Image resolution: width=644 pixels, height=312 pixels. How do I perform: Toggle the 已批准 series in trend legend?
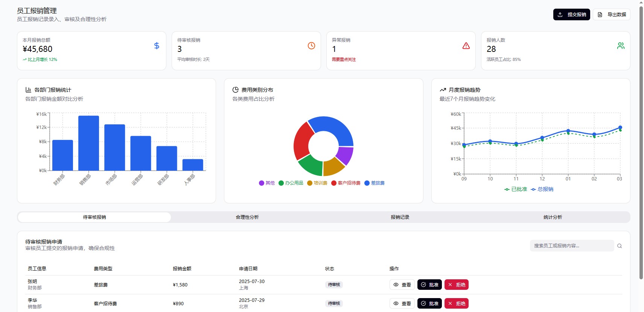coord(516,189)
